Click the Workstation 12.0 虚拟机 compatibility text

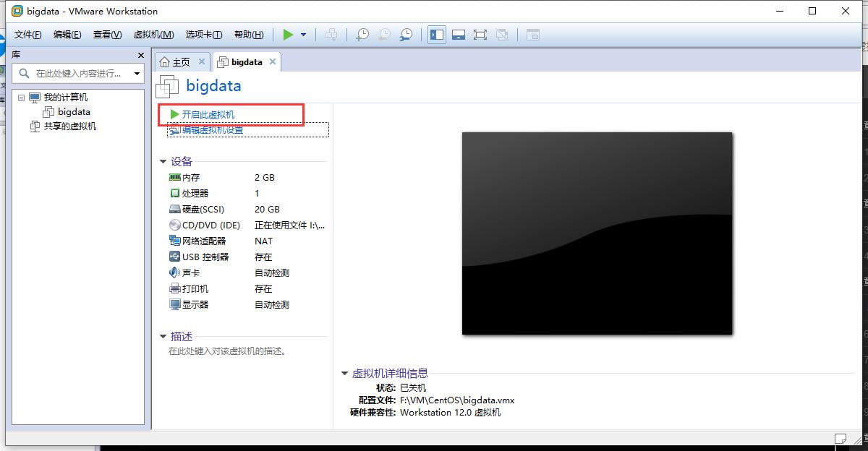[x=450, y=413]
